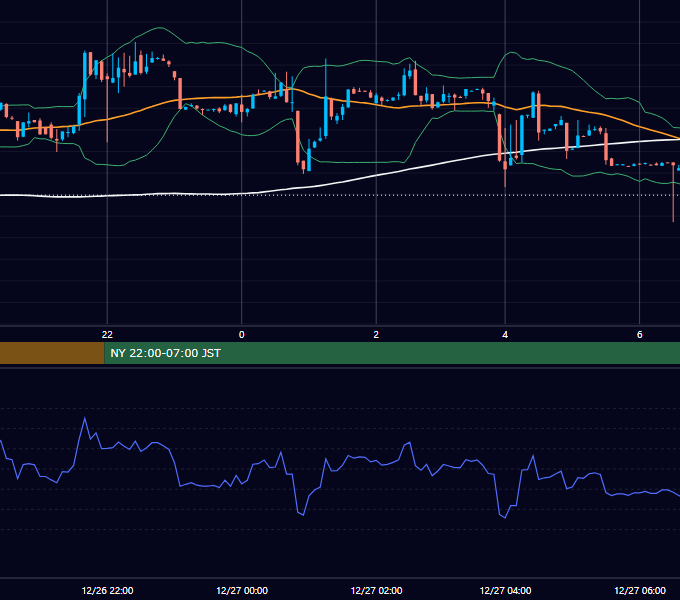The height and width of the screenshot is (600, 680).
Task: Click the 12/27 06:00 time label
Action: 640,590
